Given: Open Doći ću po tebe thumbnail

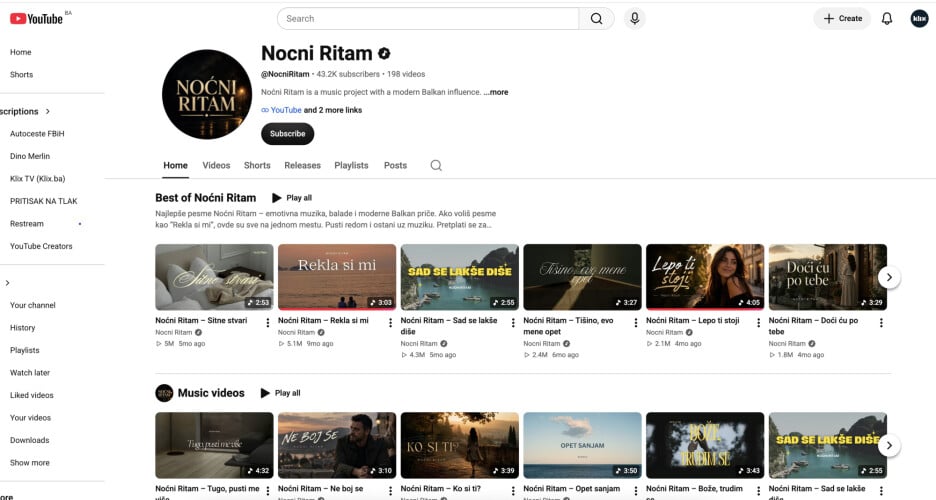Looking at the screenshot, I should pyautogui.click(x=828, y=277).
